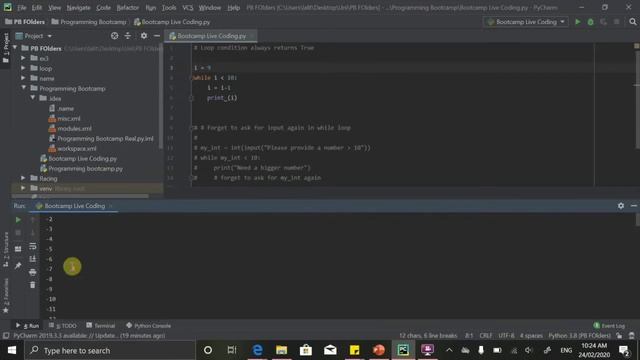Restore layout icon in Run panel sidebar
This screenshot has height=360, width=640.
(18, 249)
